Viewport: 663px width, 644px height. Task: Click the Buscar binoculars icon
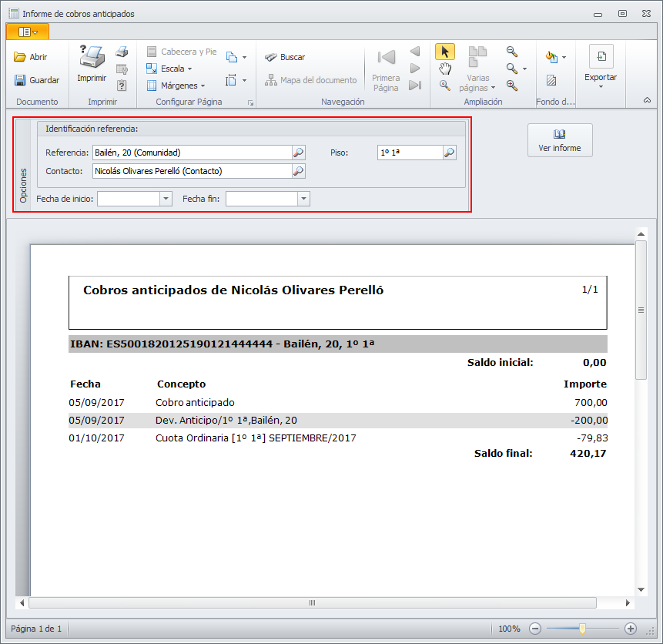[x=270, y=57]
